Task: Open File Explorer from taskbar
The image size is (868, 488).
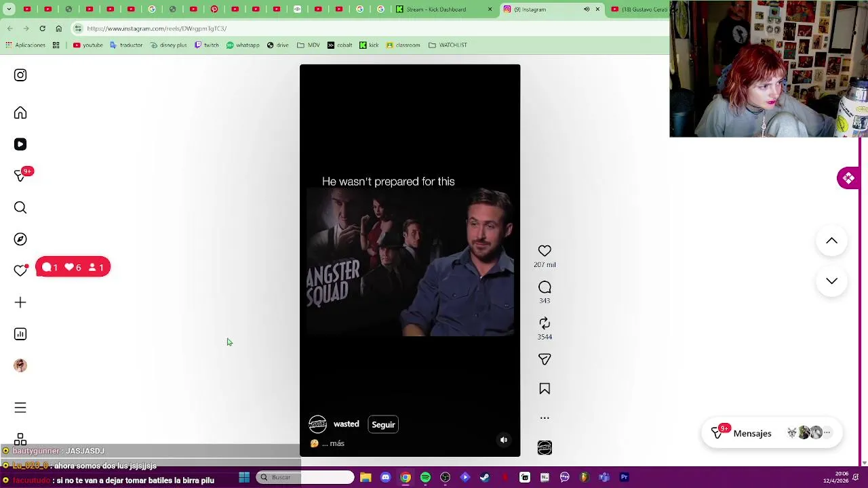Action: tap(366, 478)
